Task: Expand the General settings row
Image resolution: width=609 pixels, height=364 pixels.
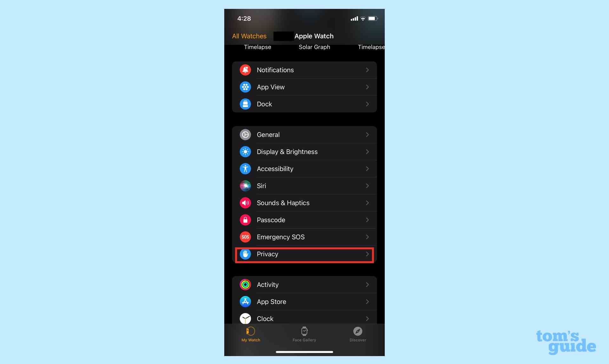Action: [x=304, y=134]
